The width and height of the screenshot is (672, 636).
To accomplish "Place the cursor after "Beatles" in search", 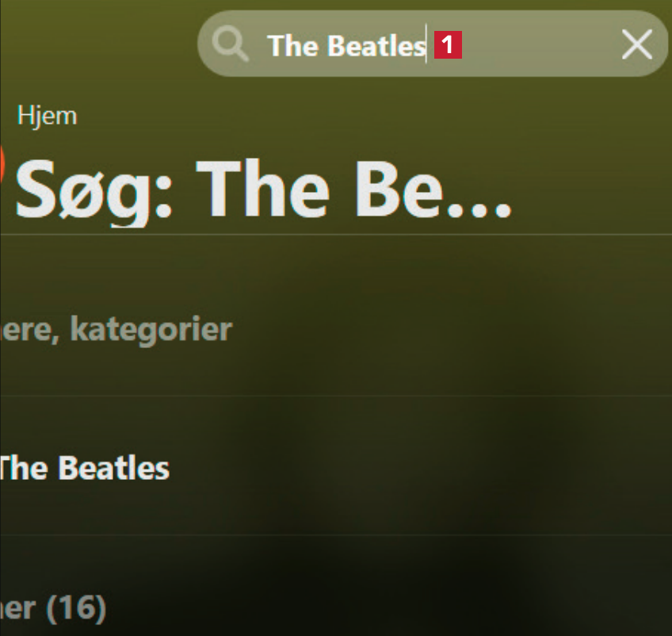I will [x=427, y=46].
